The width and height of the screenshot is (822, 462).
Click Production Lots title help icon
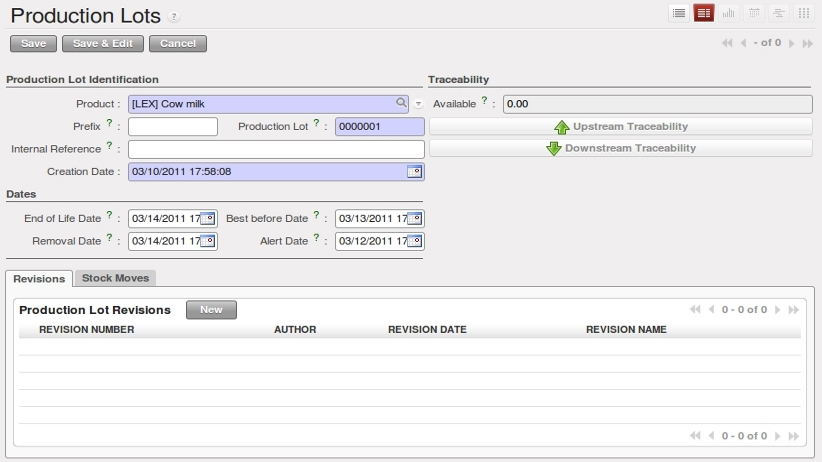[174, 17]
